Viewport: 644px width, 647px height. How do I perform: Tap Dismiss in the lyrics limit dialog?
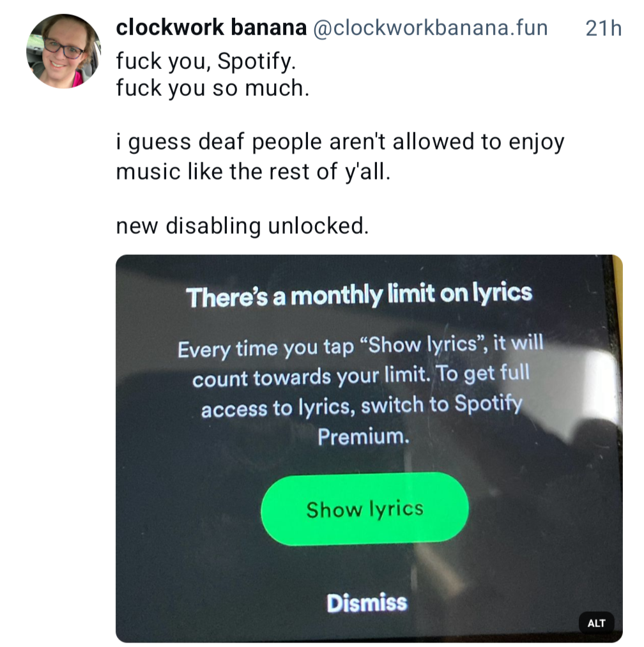[367, 603]
